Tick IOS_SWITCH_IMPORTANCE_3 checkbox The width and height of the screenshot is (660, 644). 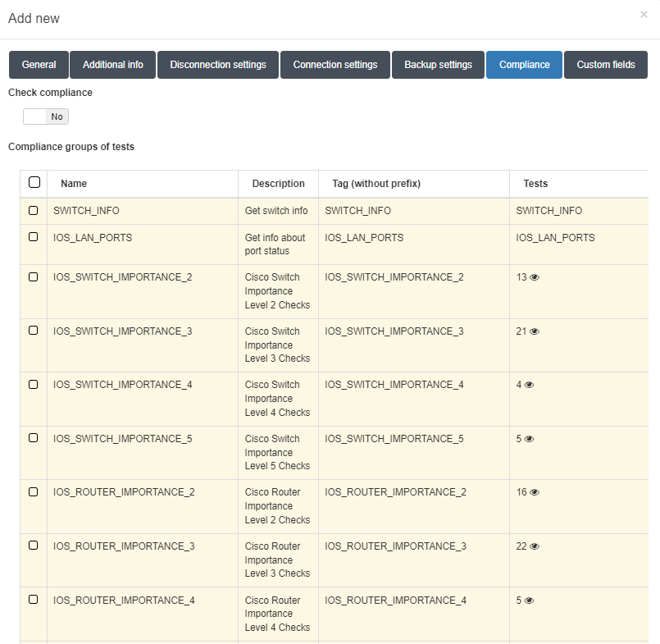pyautogui.click(x=34, y=331)
